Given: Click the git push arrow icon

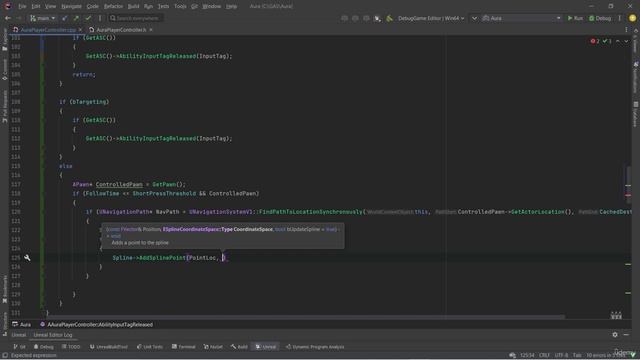Looking at the screenshot, I should pyautogui.click(x=76, y=18).
